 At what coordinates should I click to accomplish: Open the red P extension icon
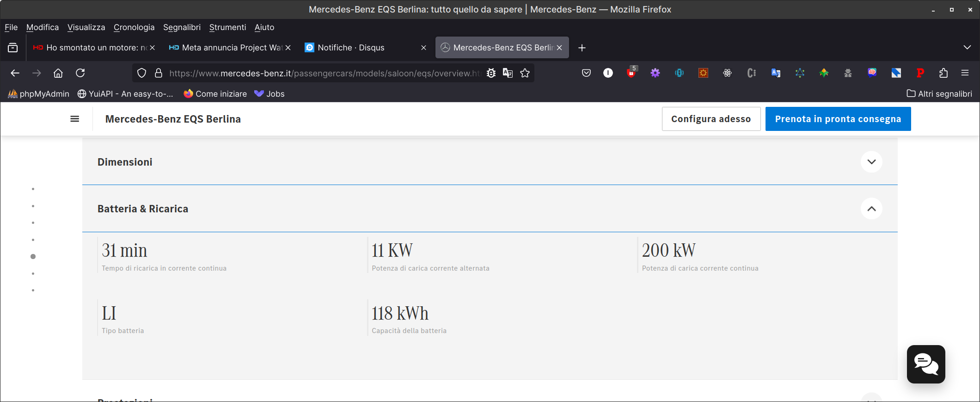click(x=920, y=73)
